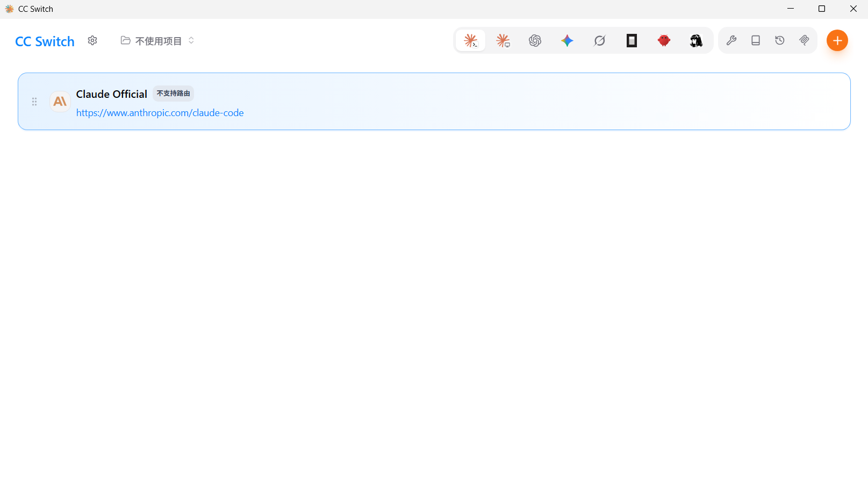Open the wrench tools icon

[731, 40]
